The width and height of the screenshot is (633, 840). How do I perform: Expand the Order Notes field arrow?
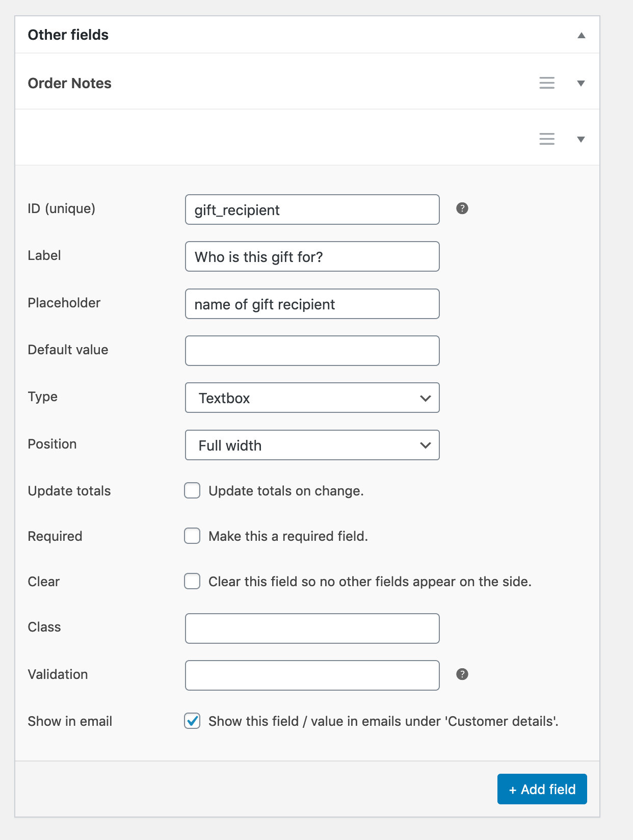click(x=581, y=84)
